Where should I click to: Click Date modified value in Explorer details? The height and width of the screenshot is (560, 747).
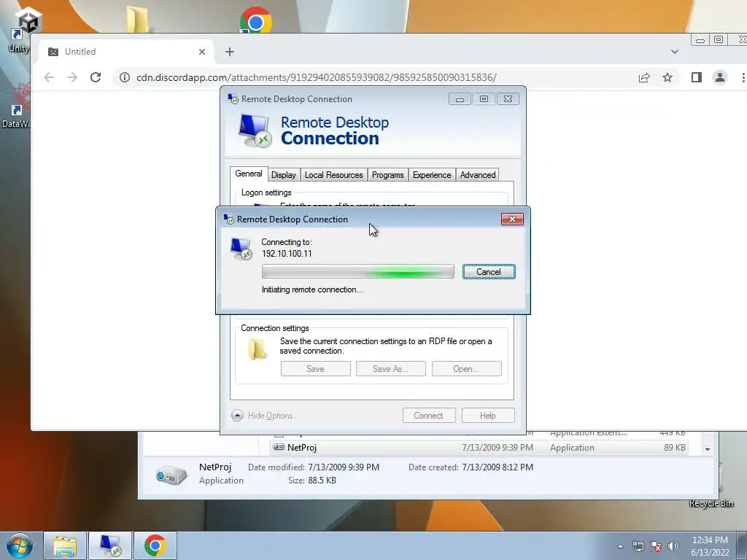pos(344,467)
